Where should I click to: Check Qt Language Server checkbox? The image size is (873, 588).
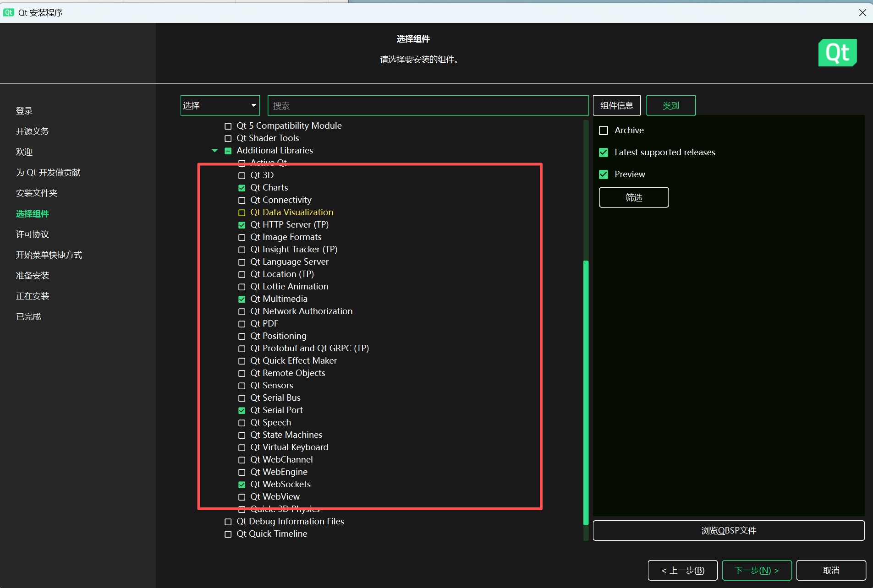coord(242,262)
